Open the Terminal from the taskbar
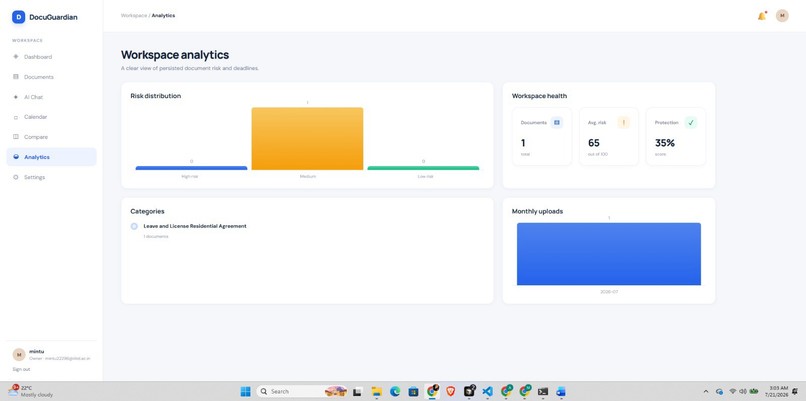Viewport: 806px width, 401px height. (542, 392)
